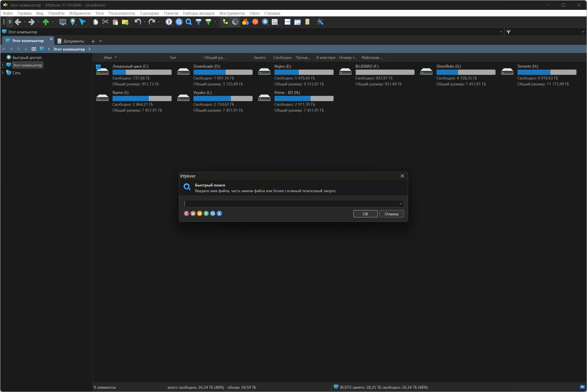Click the scissors Cut icon
This screenshot has width=587, height=392.
[105, 22]
